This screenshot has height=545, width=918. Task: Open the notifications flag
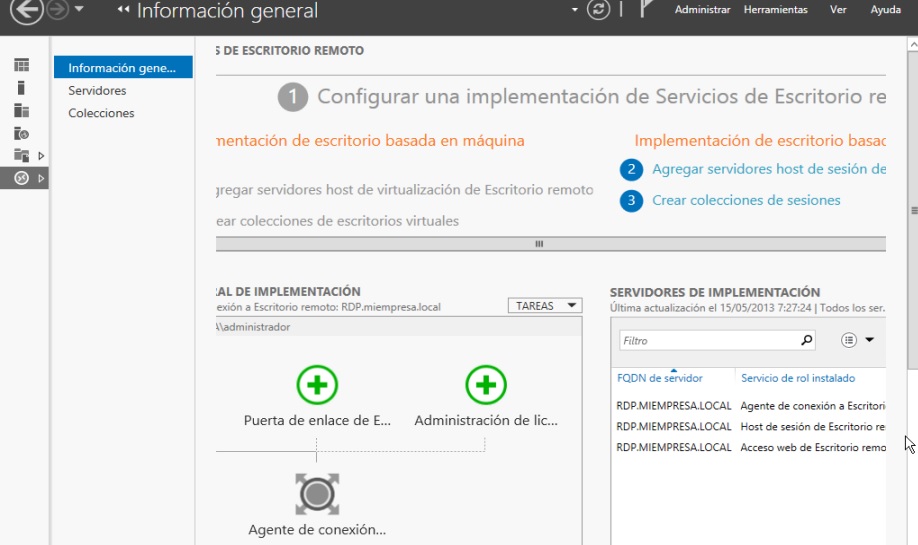coord(646,10)
